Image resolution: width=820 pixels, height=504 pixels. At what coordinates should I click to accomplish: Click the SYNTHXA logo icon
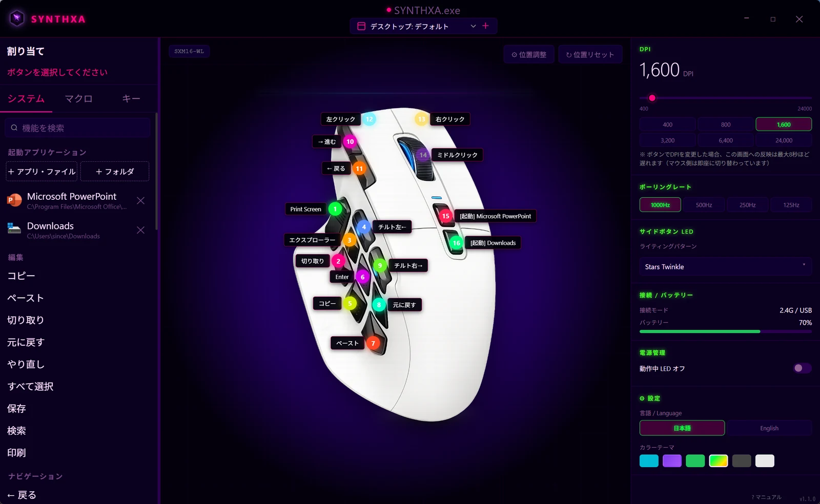click(x=17, y=18)
